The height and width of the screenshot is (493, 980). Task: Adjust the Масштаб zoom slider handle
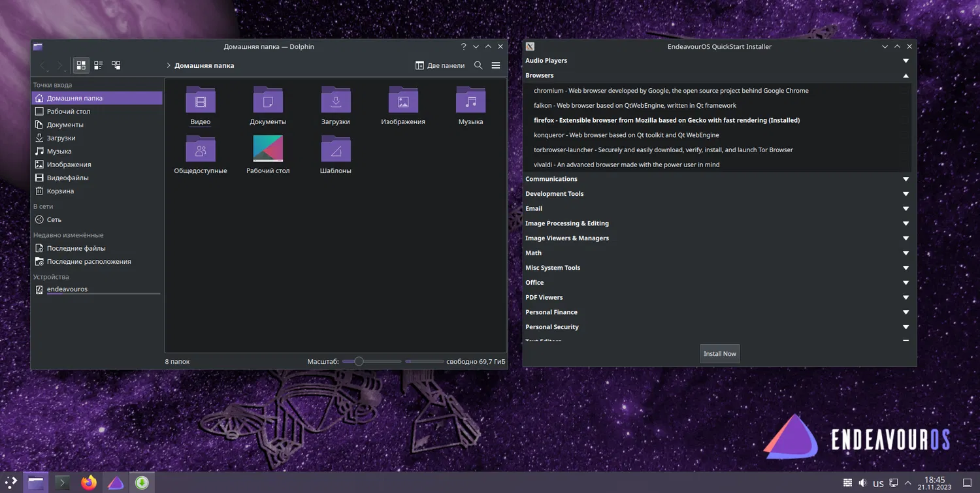(x=359, y=362)
